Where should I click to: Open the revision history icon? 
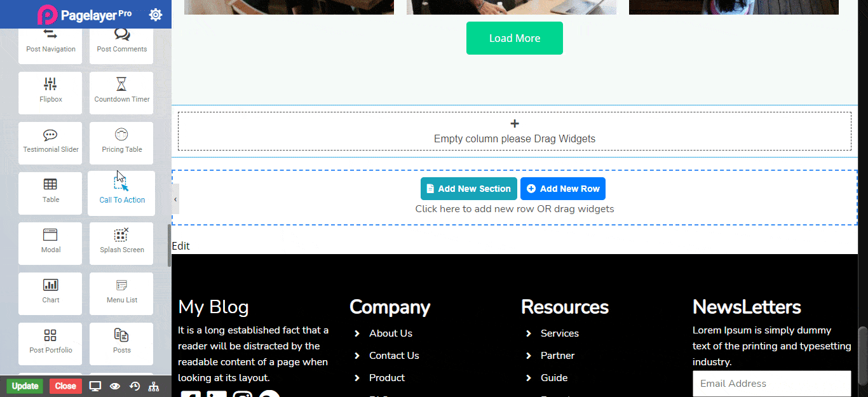[x=135, y=386]
